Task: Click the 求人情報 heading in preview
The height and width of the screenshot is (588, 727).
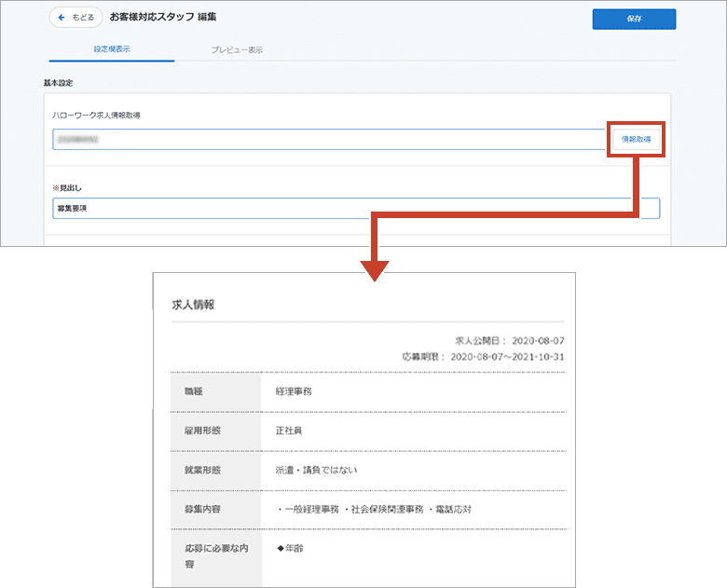Action: pyautogui.click(x=193, y=305)
